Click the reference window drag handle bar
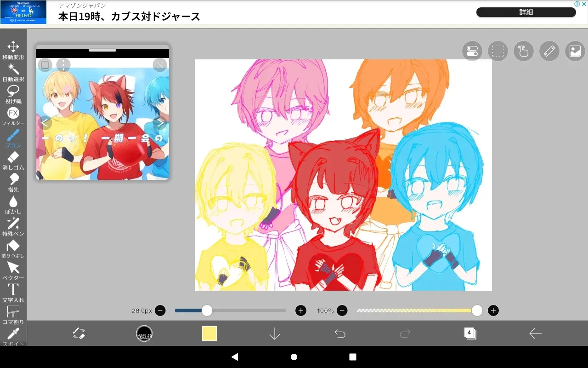The image size is (588, 368). pos(102,50)
